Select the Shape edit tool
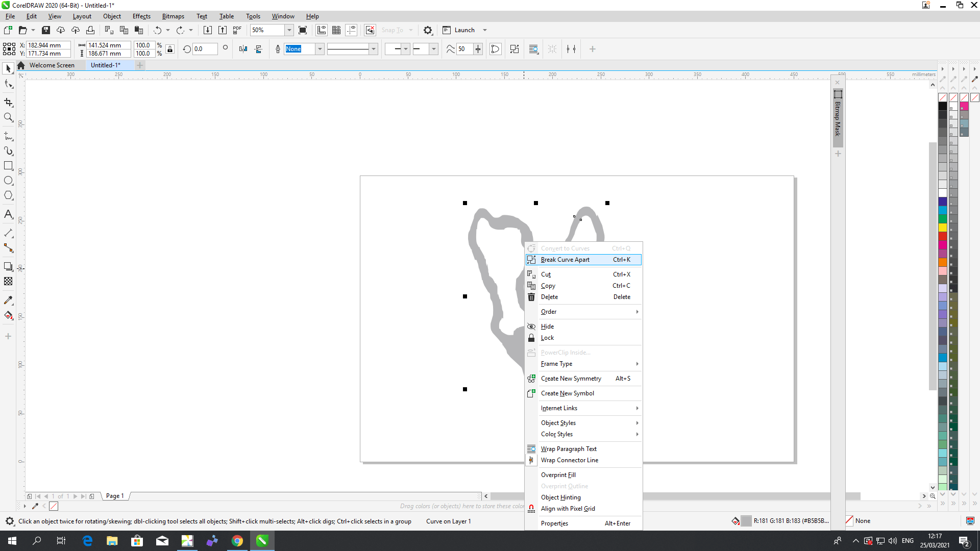Screen dimensions: 980x551 coord(8,84)
